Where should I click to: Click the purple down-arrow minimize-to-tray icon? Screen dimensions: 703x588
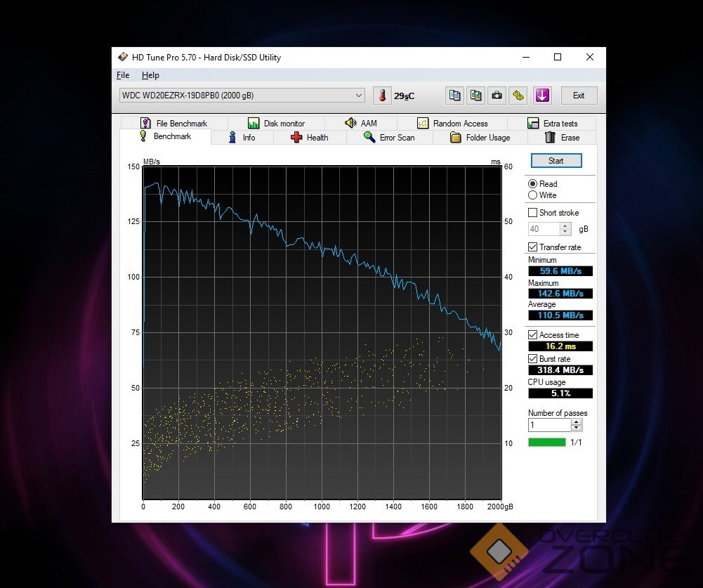541,96
